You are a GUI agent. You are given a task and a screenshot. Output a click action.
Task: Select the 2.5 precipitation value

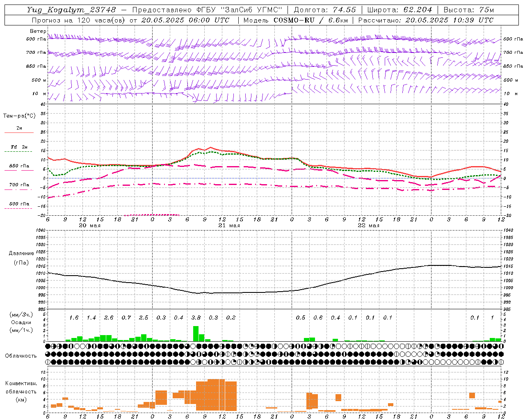coord(144,318)
